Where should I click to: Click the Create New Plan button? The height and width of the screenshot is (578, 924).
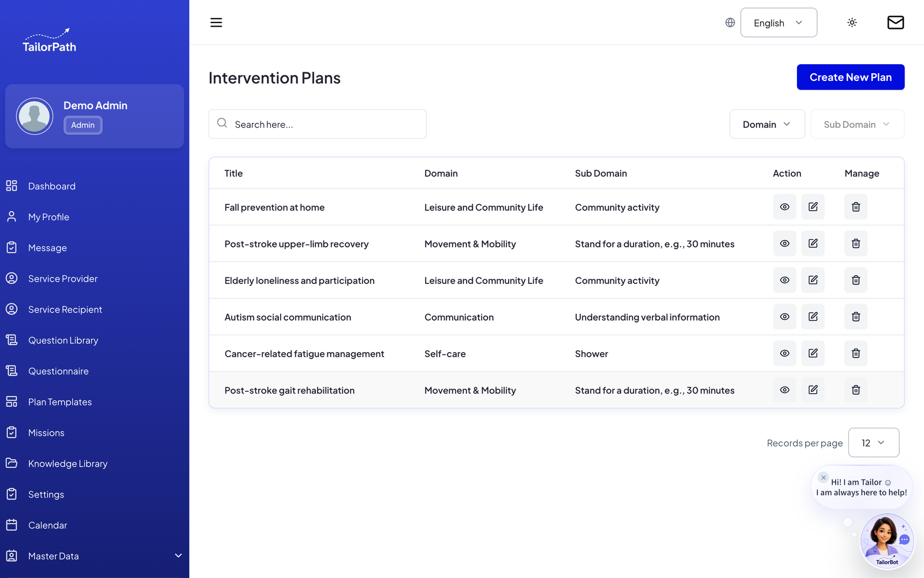[x=850, y=77]
